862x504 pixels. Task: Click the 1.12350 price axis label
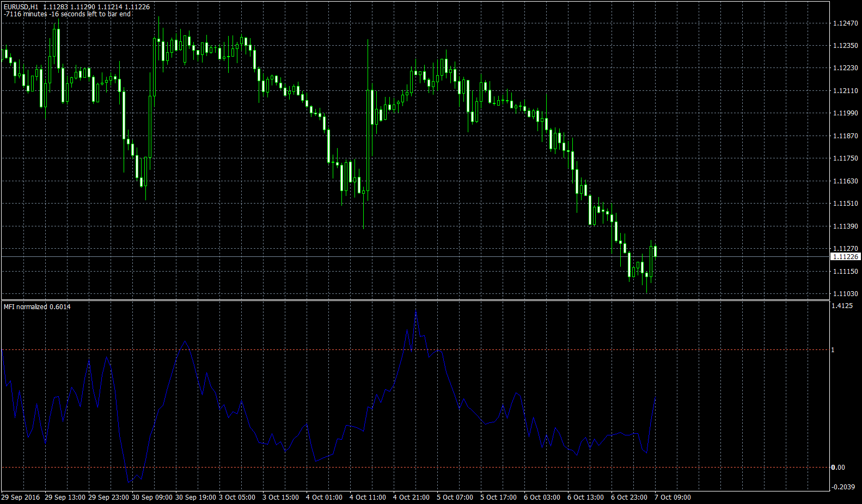(846, 46)
